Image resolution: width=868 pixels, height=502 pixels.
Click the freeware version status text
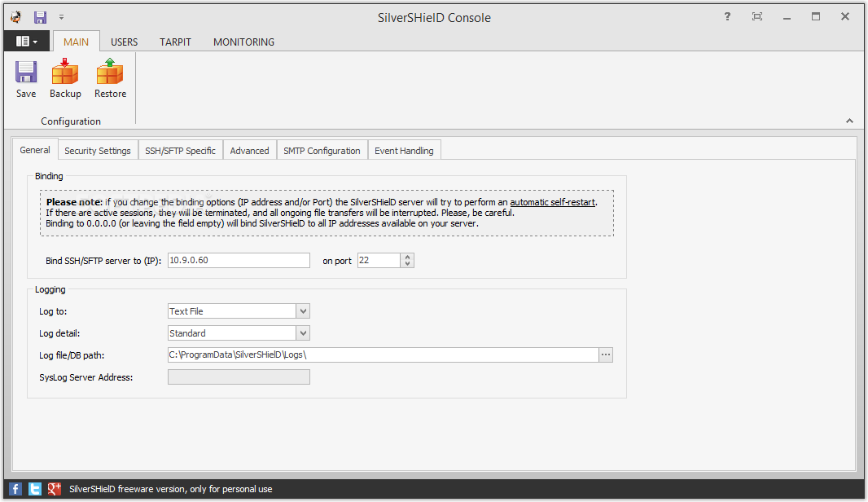click(170, 489)
